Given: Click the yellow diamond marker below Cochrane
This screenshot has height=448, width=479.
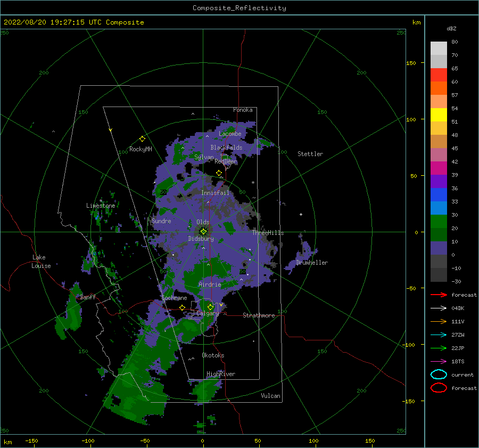Looking at the screenshot, I should click(183, 307).
